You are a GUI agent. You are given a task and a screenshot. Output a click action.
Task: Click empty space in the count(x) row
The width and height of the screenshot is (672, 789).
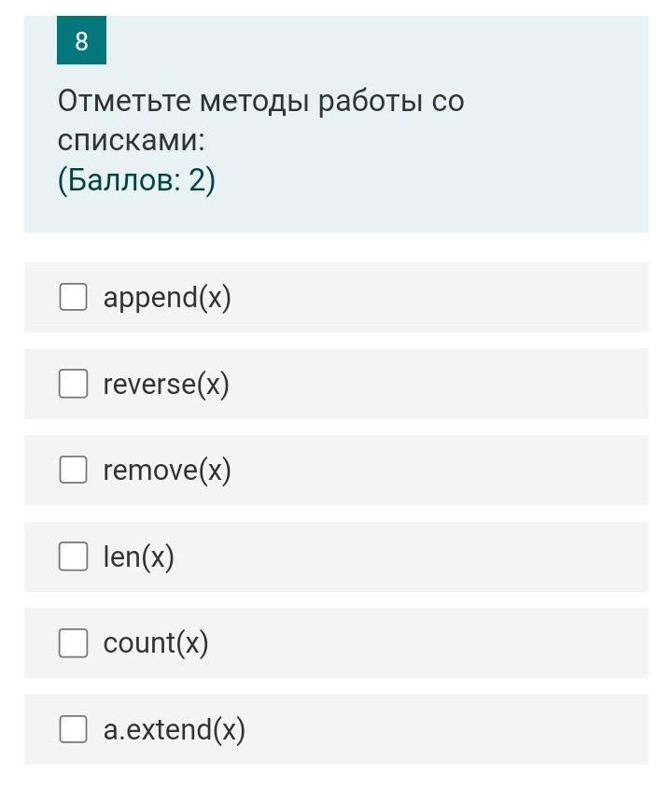(427, 643)
